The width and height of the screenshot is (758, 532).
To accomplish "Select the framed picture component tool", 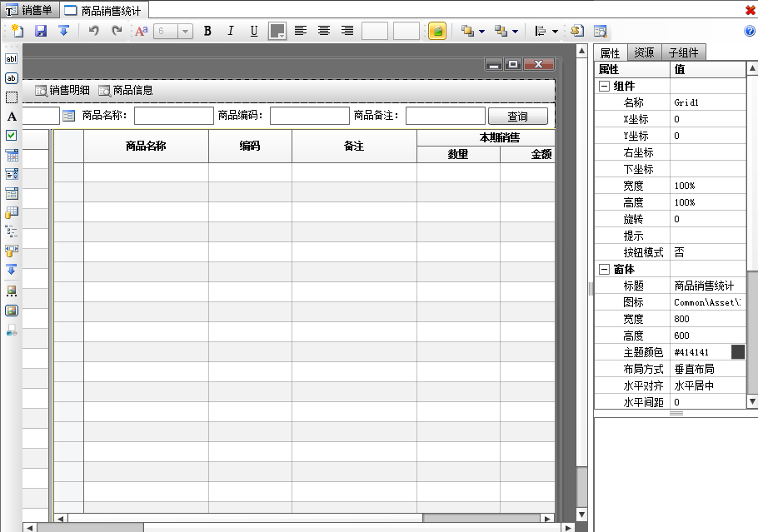I will tap(11, 311).
